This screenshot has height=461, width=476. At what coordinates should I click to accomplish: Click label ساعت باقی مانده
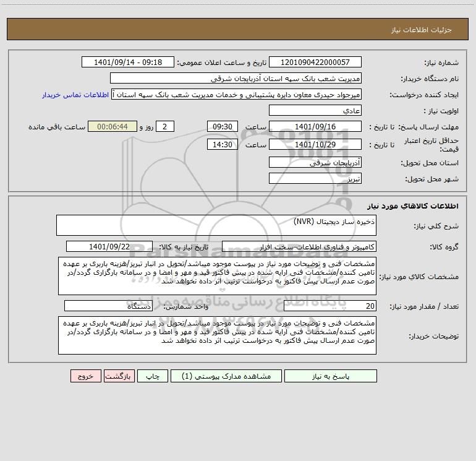tap(57, 127)
